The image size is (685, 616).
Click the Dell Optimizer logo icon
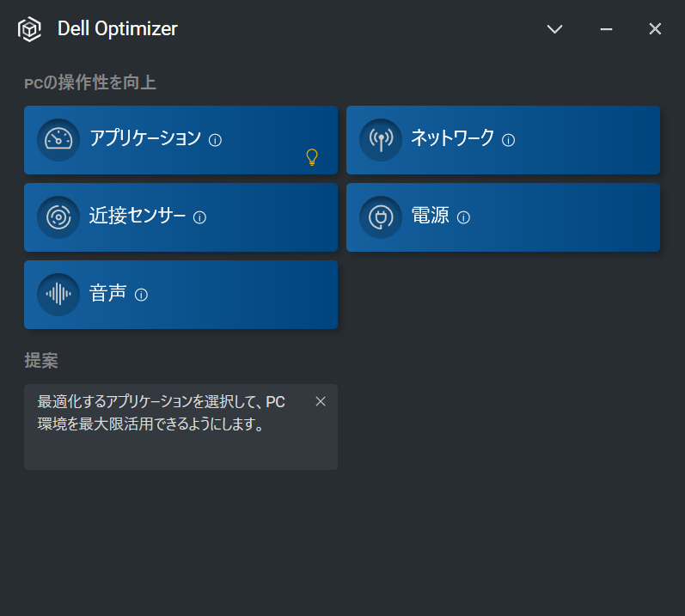tap(30, 29)
